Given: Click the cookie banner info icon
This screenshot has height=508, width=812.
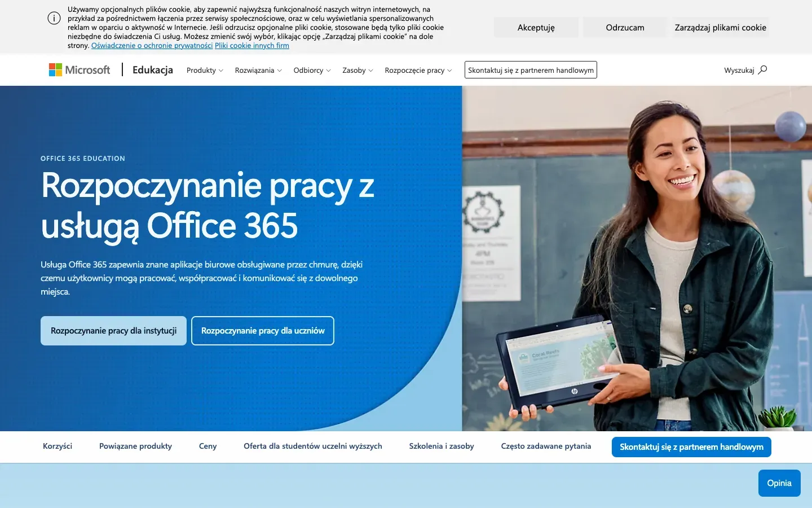Looking at the screenshot, I should click(54, 18).
